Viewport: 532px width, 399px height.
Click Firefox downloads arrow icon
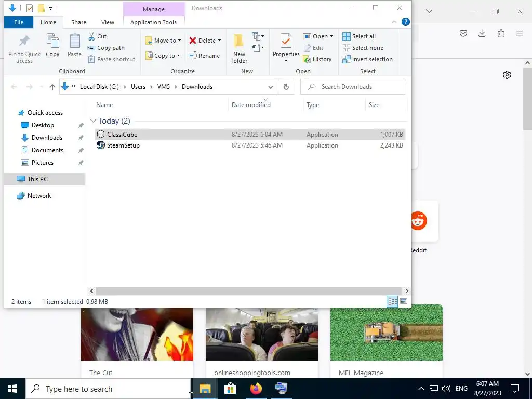482,33
